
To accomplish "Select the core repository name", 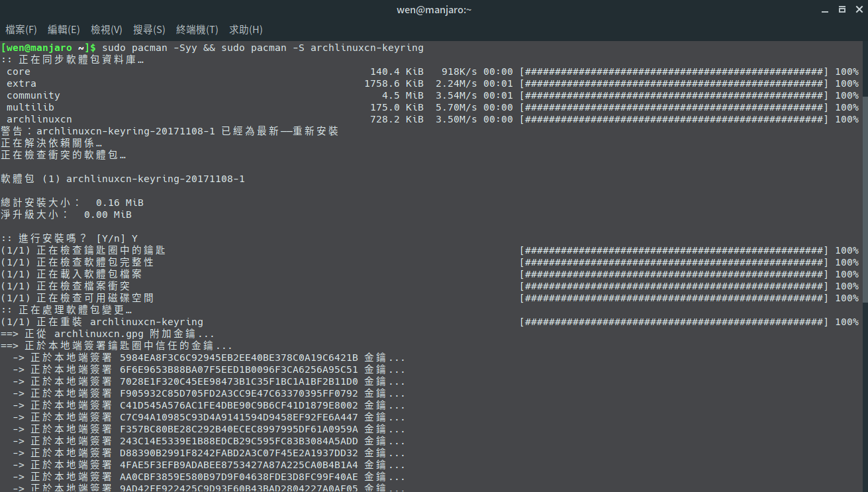I will 19,72.
